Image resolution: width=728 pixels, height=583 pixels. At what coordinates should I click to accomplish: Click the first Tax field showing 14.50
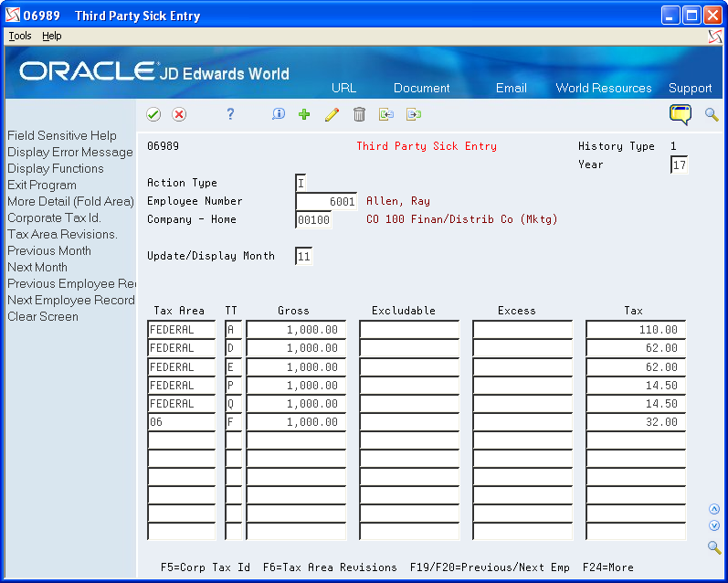tap(636, 385)
